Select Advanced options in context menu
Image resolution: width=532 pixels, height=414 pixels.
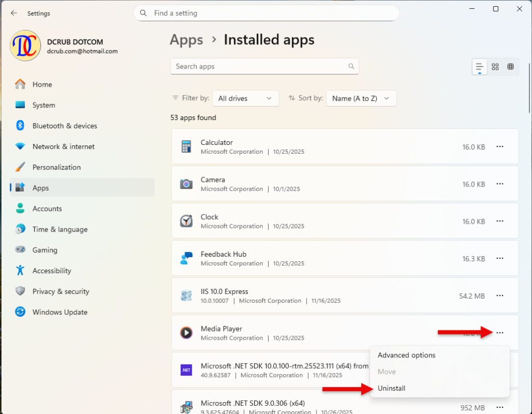[406, 355]
